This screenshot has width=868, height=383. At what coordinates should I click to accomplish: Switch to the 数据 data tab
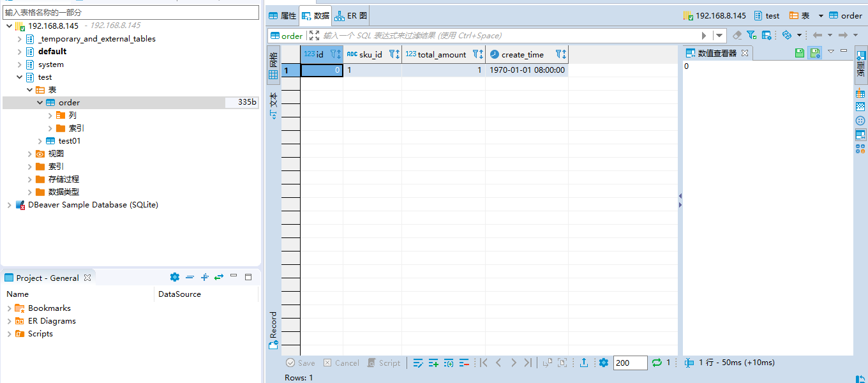pyautogui.click(x=316, y=16)
